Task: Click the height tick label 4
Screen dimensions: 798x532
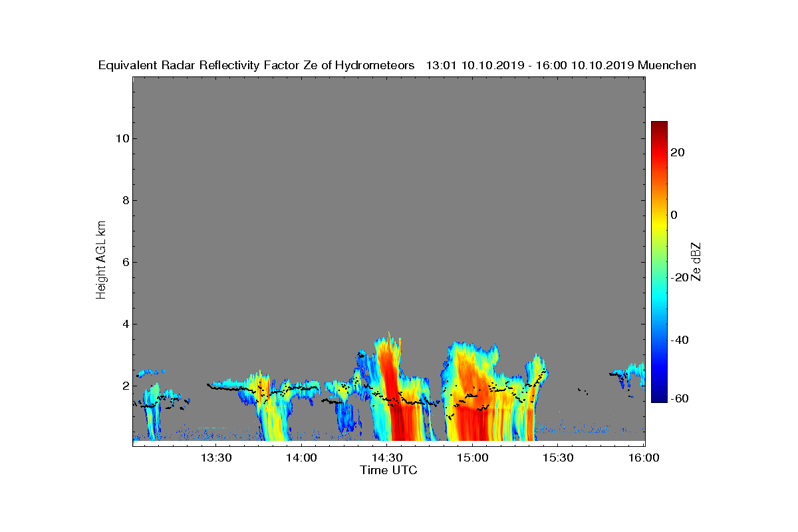Action: click(124, 324)
